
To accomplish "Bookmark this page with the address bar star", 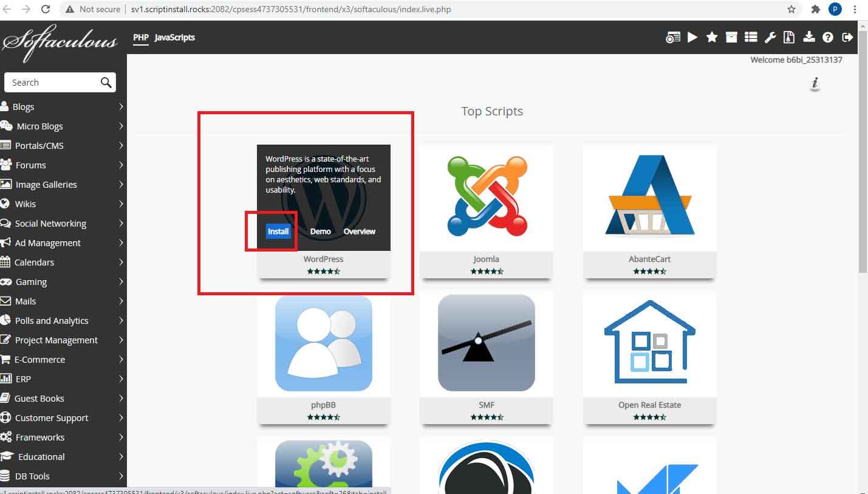I will point(791,9).
